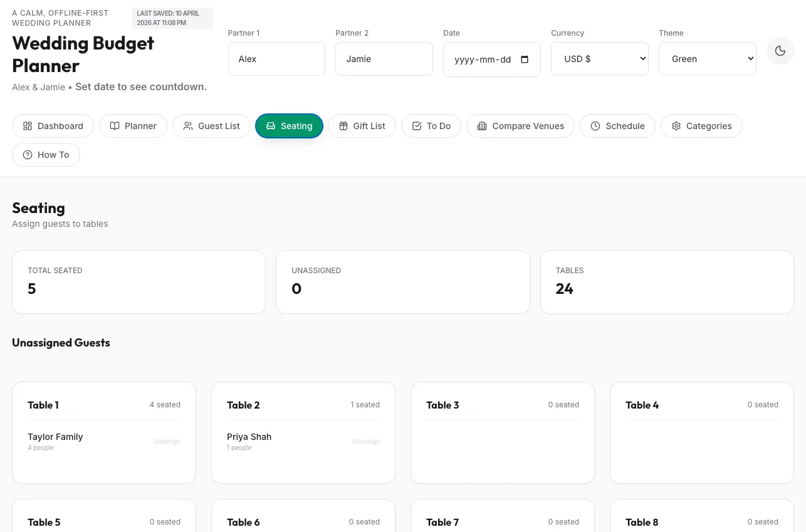The image size is (806, 532).
Task: Toggle dark mode with the moon icon
Action: click(780, 51)
